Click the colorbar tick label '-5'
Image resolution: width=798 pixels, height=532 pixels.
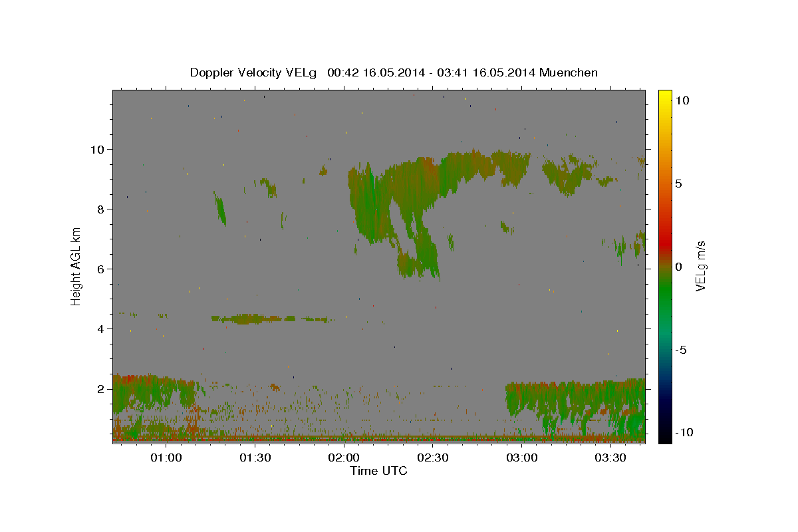[681, 350]
